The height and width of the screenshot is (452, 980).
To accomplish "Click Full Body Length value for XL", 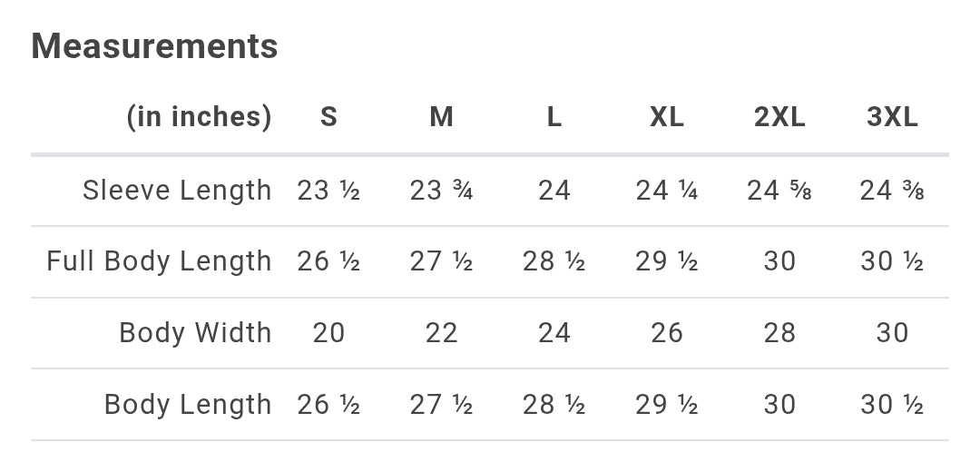I will (x=667, y=261).
